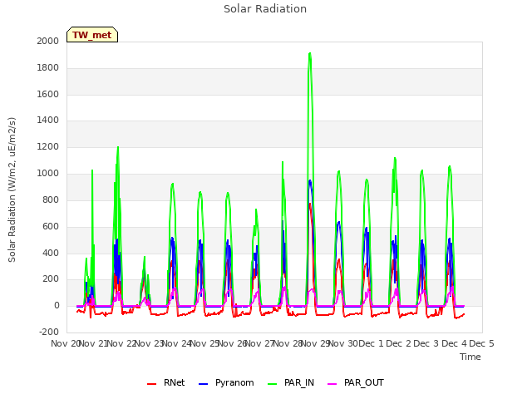Click the 800 y-axis tick label
The height and width of the screenshot is (399, 532).
coord(51,199)
